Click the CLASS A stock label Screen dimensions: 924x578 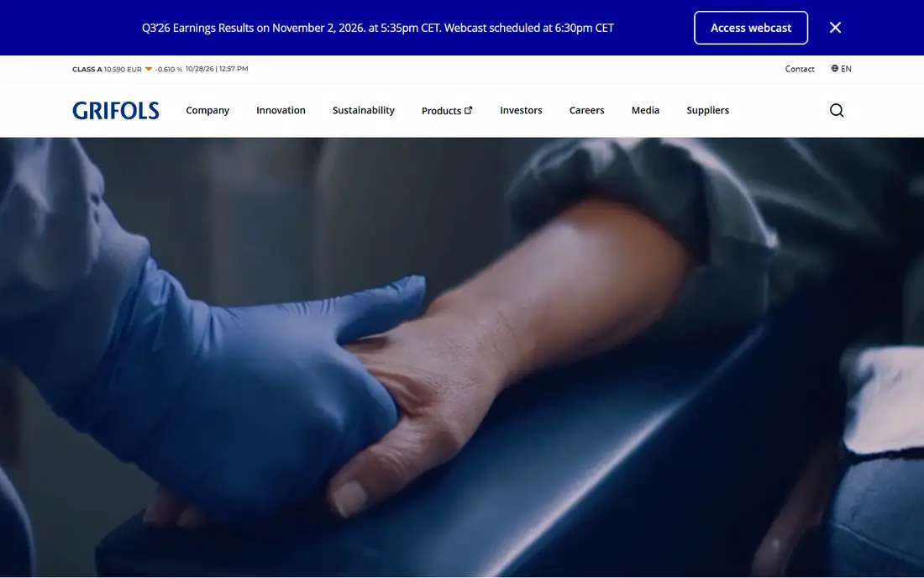[87, 69]
